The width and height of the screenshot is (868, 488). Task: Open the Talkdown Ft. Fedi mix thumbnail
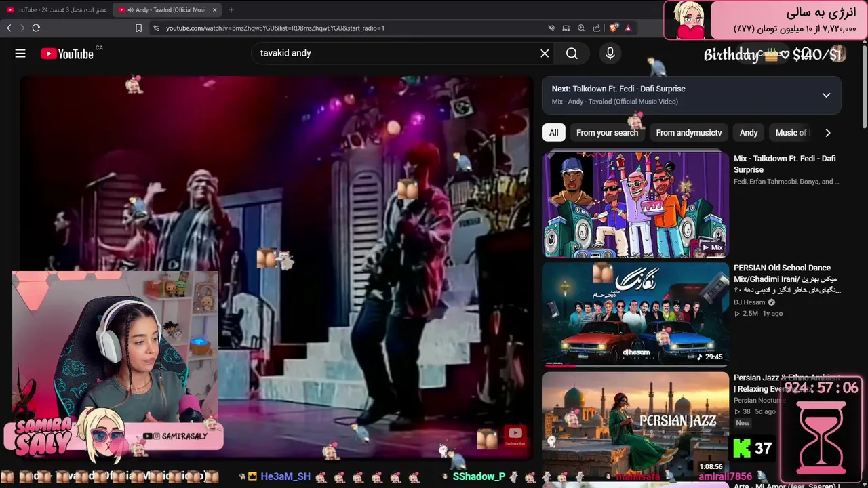(x=635, y=205)
